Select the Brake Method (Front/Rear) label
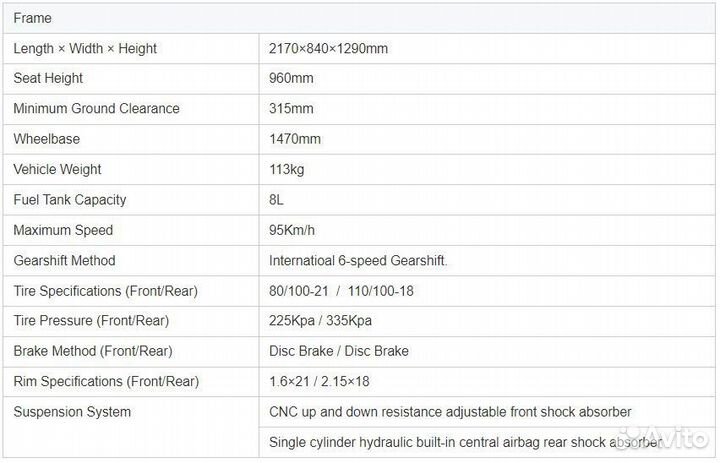 [93, 351]
